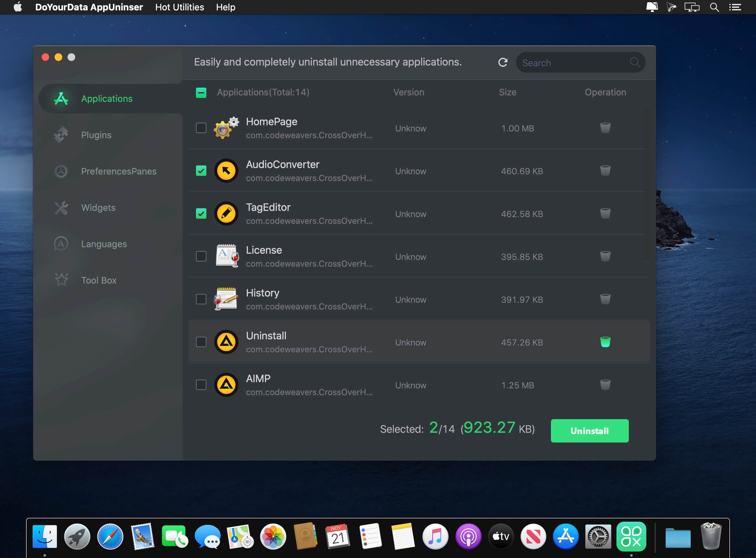
Task: Check the License checkbox
Action: (201, 256)
